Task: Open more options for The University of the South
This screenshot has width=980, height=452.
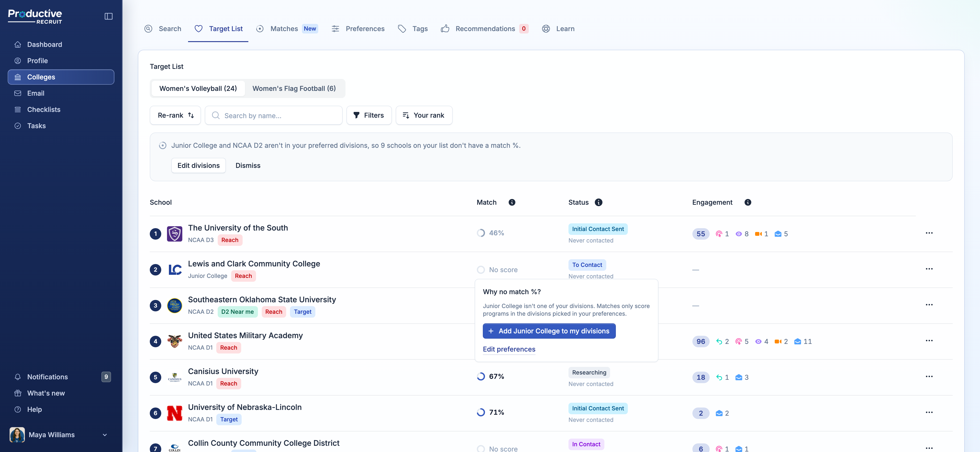Action: pyautogui.click(x=929, y=233)
